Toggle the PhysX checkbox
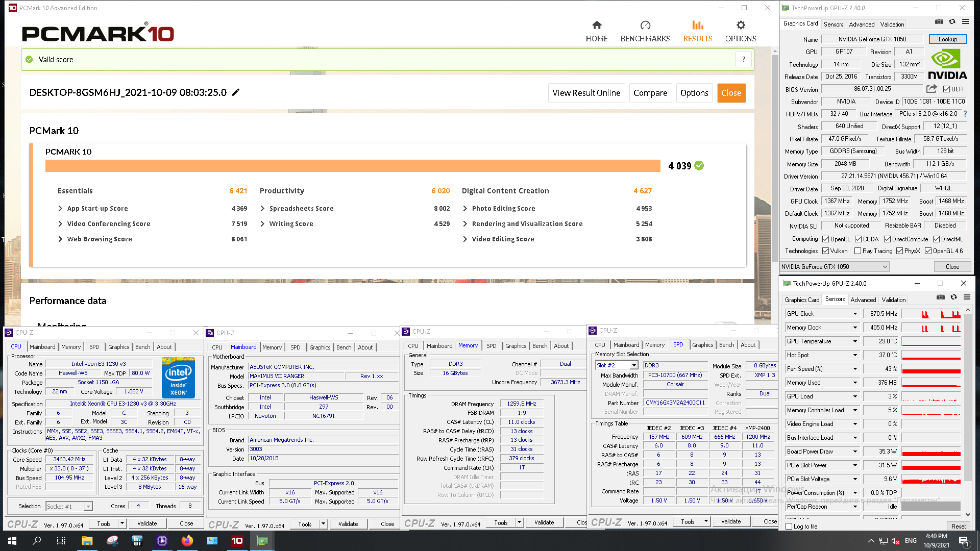 click(x=899, y=251)
